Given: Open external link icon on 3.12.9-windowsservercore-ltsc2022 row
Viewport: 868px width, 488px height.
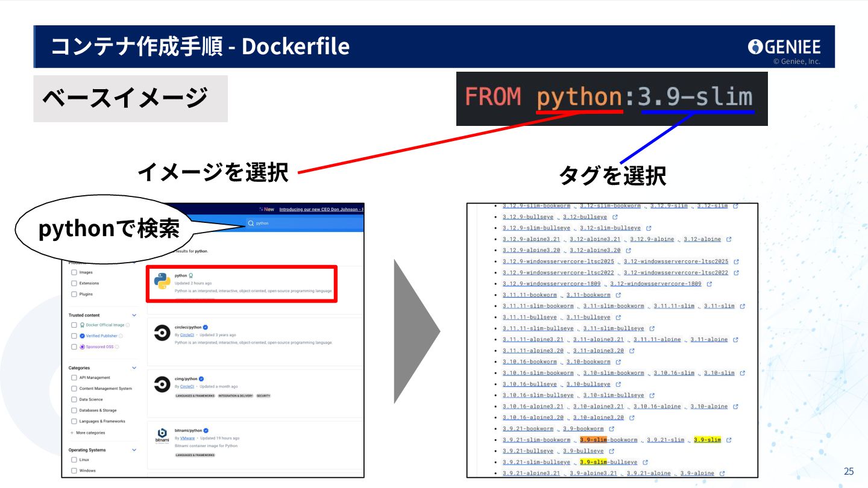Looking at the screenshot, I should tap(736, 273).
